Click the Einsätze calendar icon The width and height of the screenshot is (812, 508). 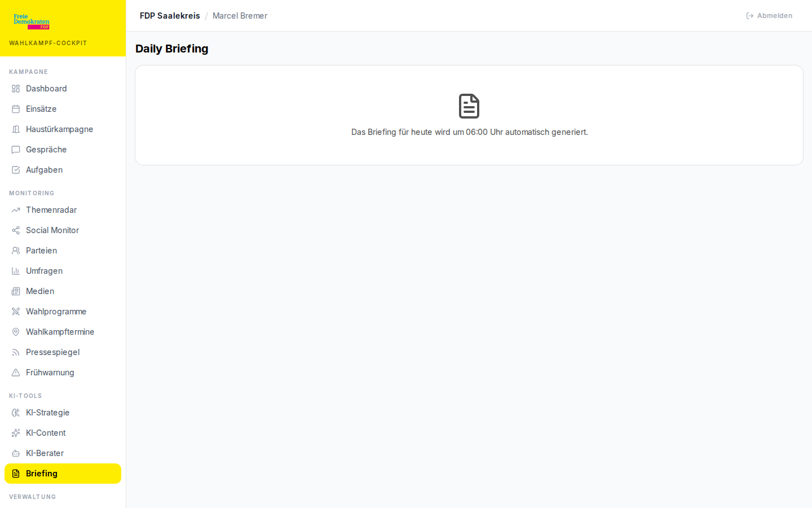[x=16, y=109]
